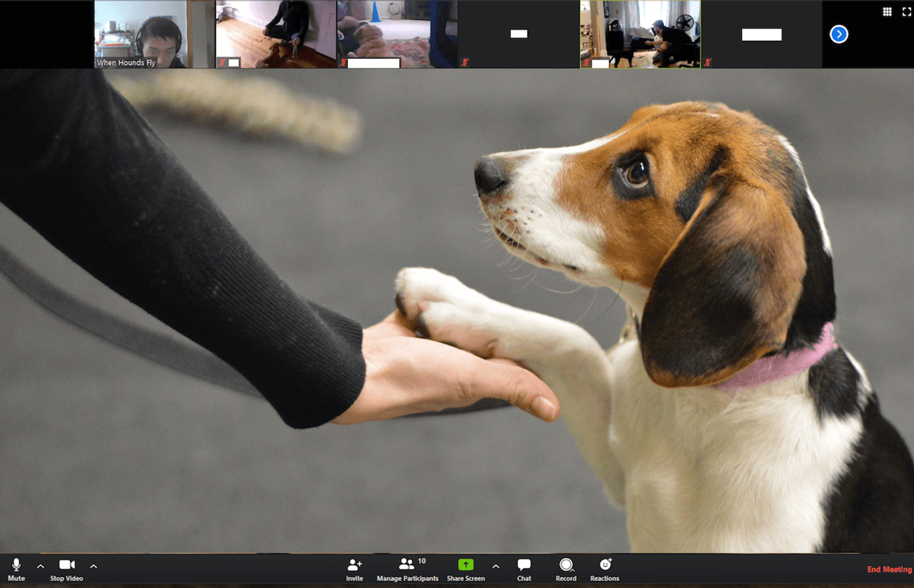Switch to gallery view grid icon
The width and height of the screenshot is (914, 588).
tap(887, 11)
